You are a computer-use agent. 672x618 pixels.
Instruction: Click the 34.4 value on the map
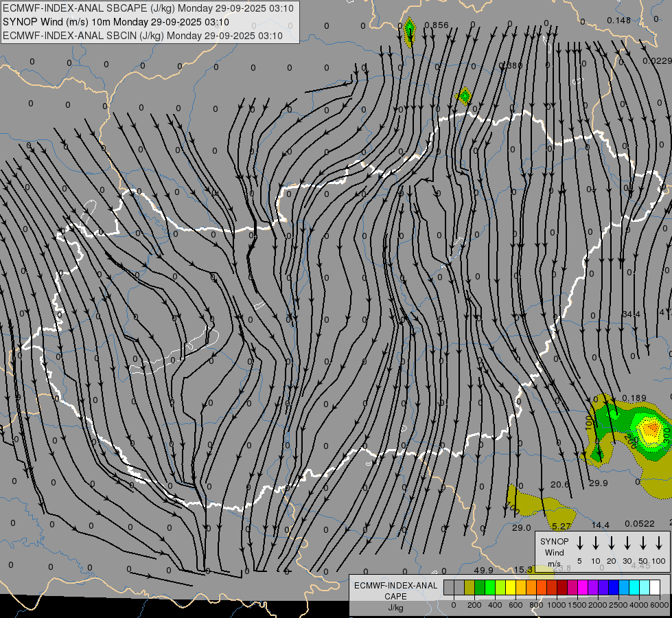(x=632, y=314)
